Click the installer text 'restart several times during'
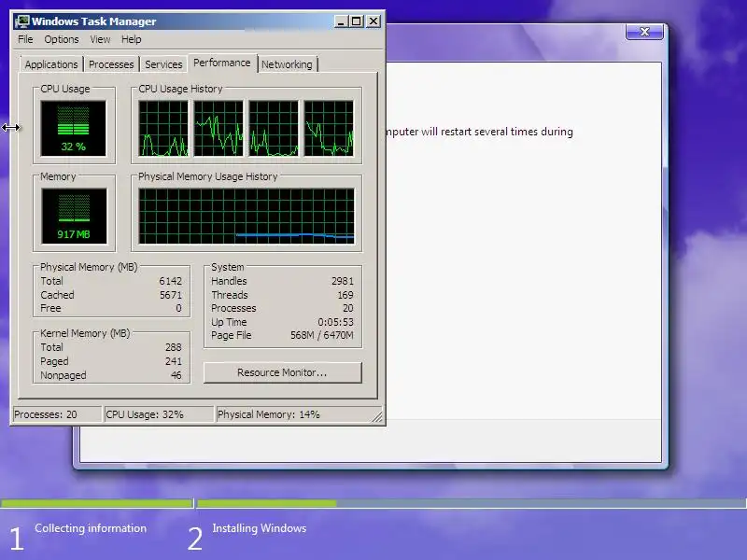The width and height of the screenshot is (747, 560). click(507, 132)
